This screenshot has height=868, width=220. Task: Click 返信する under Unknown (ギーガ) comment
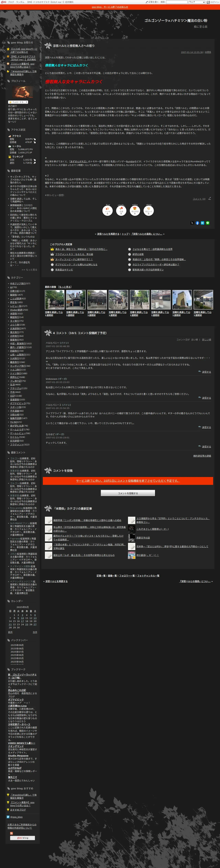pyautogui.click(x=206, y=398)
